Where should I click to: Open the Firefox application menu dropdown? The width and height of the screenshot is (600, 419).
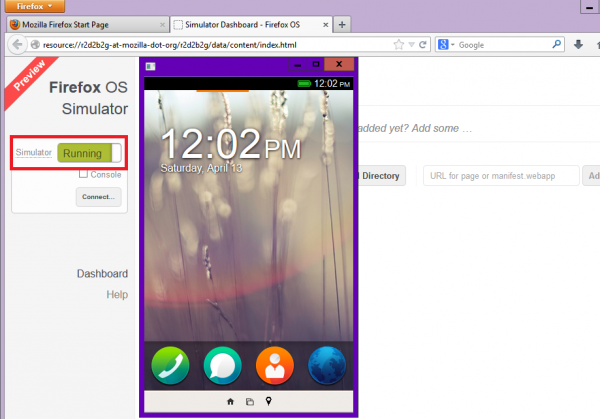35,6
